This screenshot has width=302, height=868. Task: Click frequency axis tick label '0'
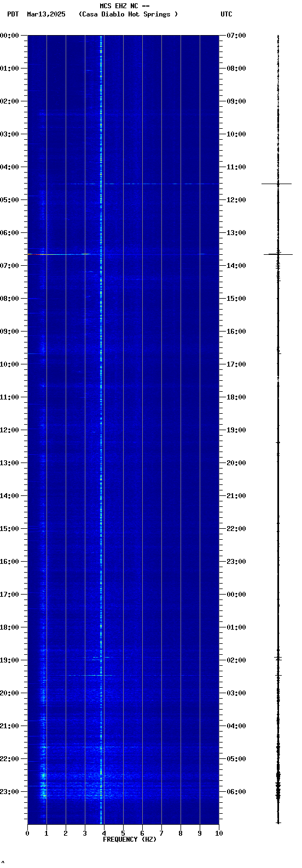pos(27,833)
